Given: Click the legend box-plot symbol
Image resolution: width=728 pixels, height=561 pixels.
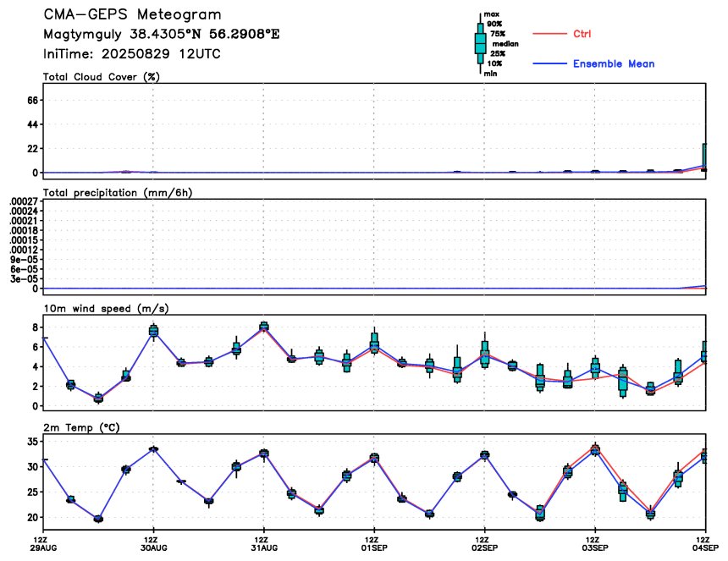Looking at the screenshot, I should (x=480, y=44).
